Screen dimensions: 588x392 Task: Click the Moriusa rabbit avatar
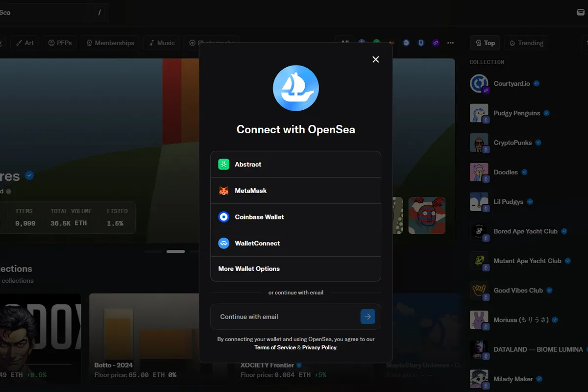coord(479,320)
